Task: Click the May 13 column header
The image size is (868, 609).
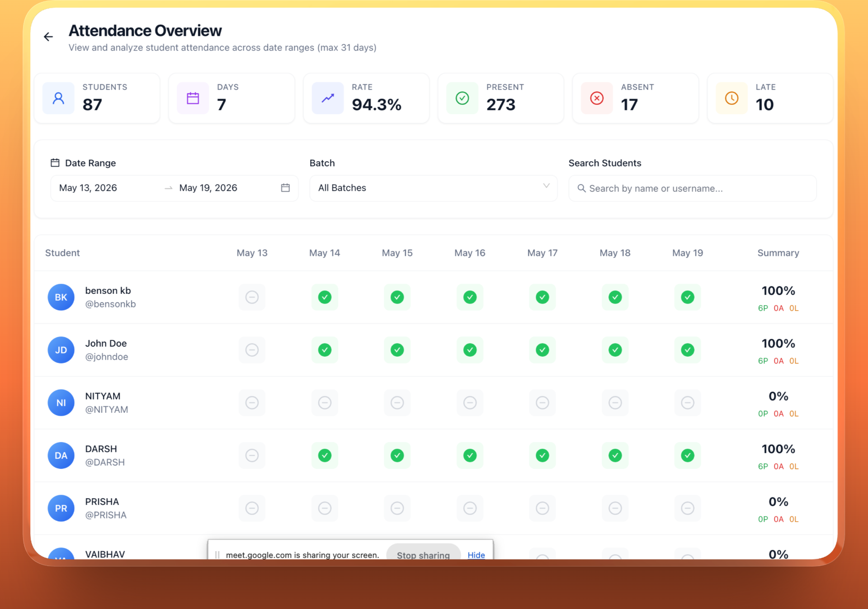Action: pos(252,253)
